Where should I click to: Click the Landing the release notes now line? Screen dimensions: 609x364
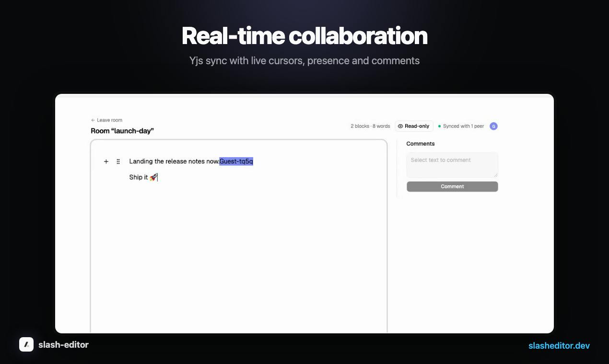point(174,161)
